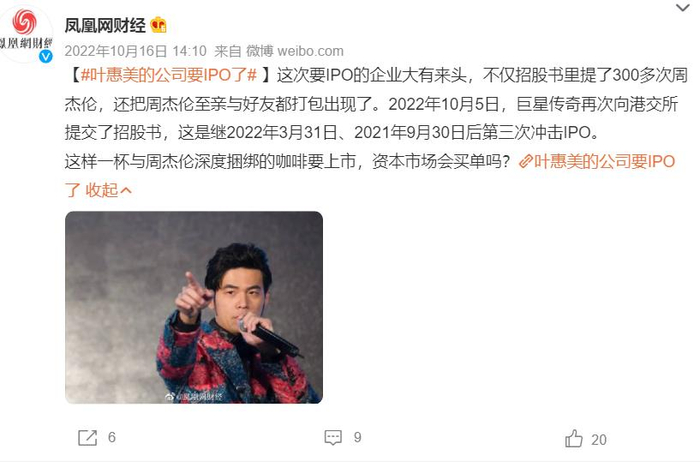Click the orange link chain icon
700x462 pixels.
526,161
